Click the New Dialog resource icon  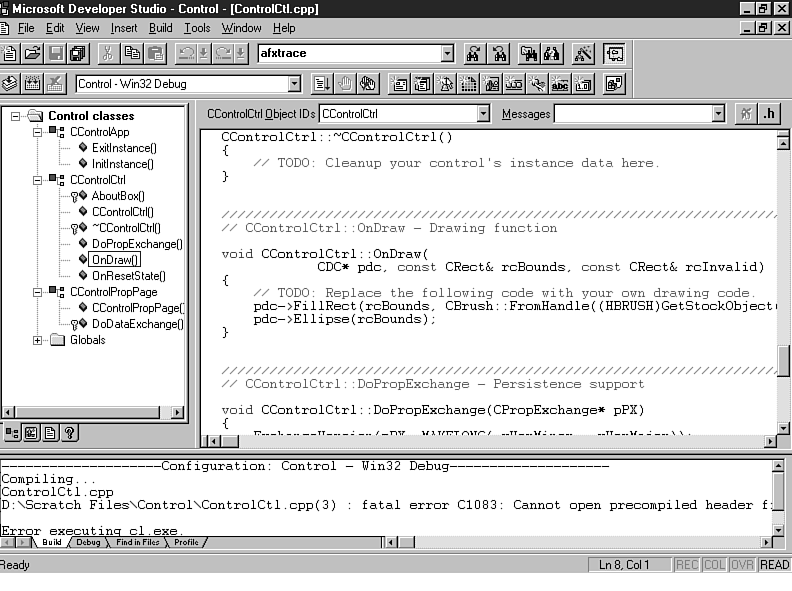pyautogui.click(x=399, y=84)
